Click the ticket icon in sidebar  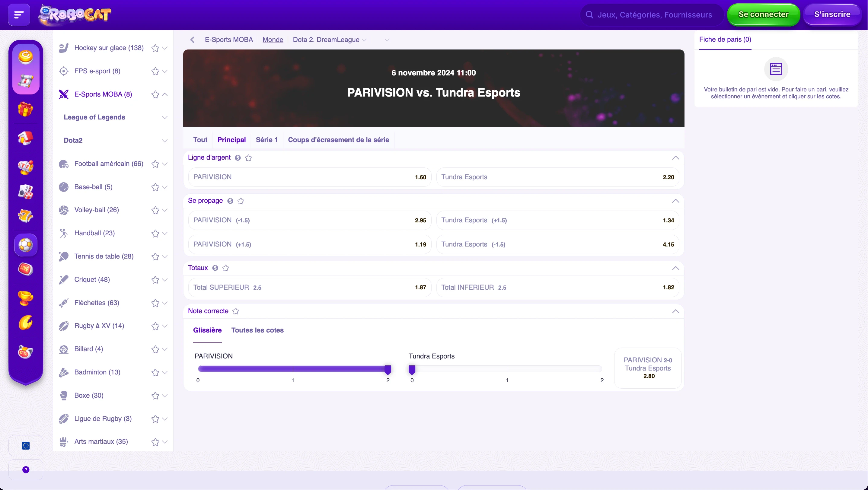point(26,81)
